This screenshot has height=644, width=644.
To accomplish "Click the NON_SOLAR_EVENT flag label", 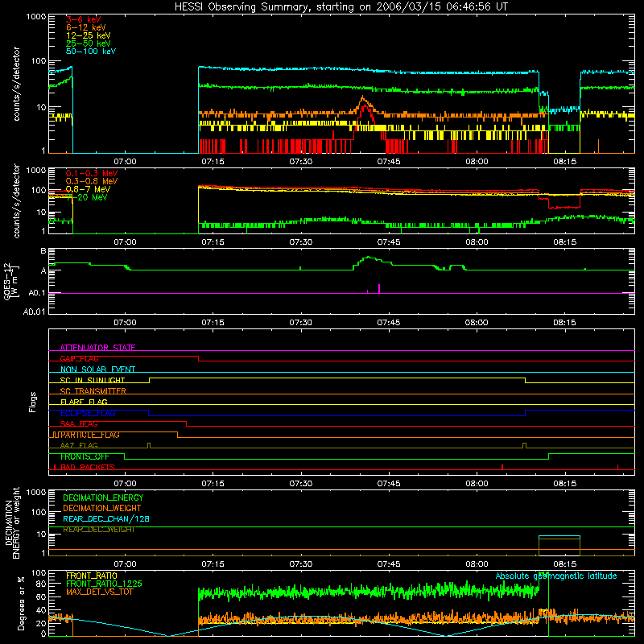I will click(x=97, y=369).
